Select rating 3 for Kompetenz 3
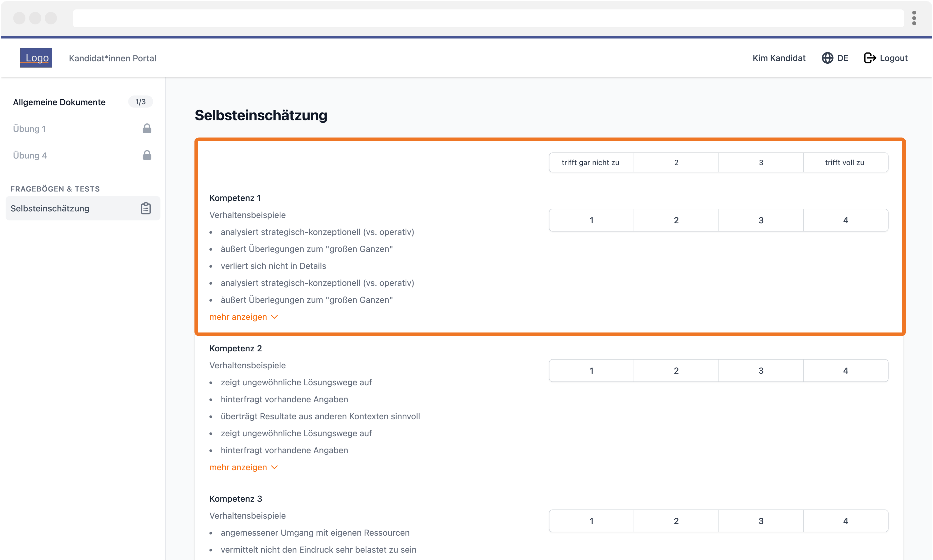This screenshot has height=560, width=933. point(761,521)
